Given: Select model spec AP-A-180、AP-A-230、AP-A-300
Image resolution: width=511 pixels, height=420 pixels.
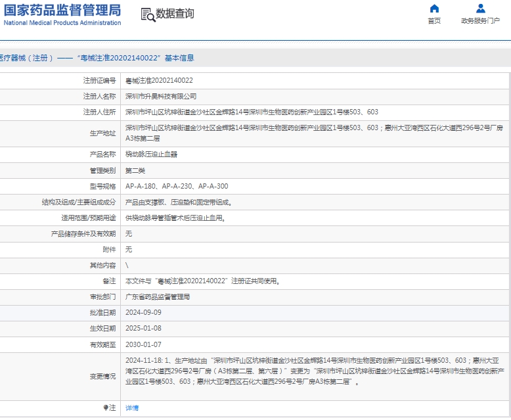Looking at the screenshot, I should coord(177,186).
